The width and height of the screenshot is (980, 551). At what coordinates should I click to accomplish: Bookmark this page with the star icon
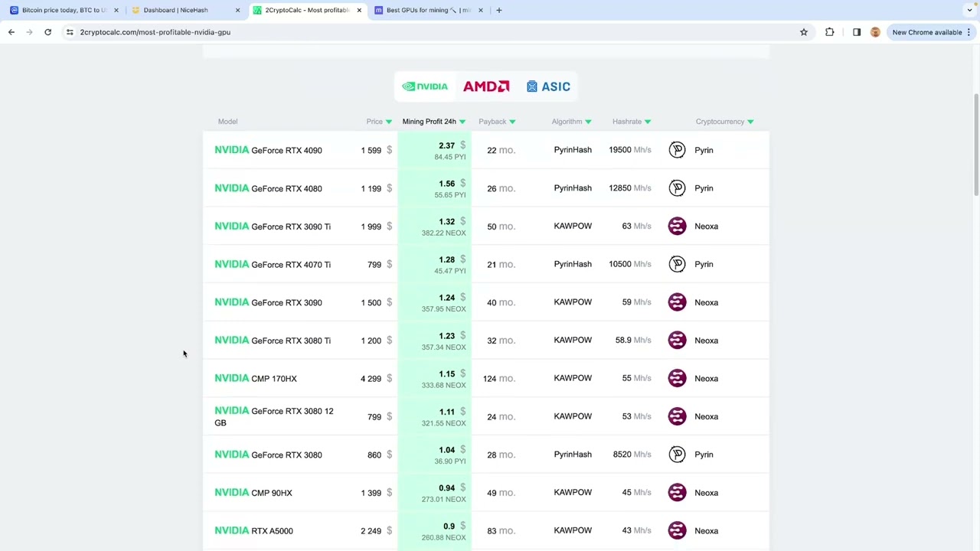pyautogui.click(x=804, y=32)
